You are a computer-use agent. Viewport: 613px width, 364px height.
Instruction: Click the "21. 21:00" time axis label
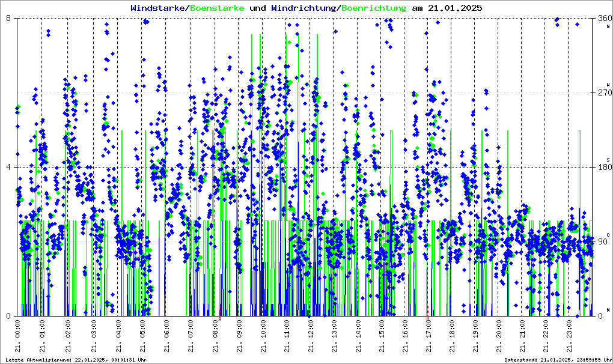[522, 336]
